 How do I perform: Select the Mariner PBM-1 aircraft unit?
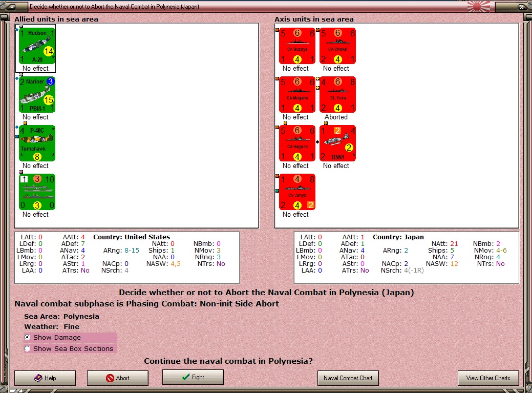(x=37, y=94)
